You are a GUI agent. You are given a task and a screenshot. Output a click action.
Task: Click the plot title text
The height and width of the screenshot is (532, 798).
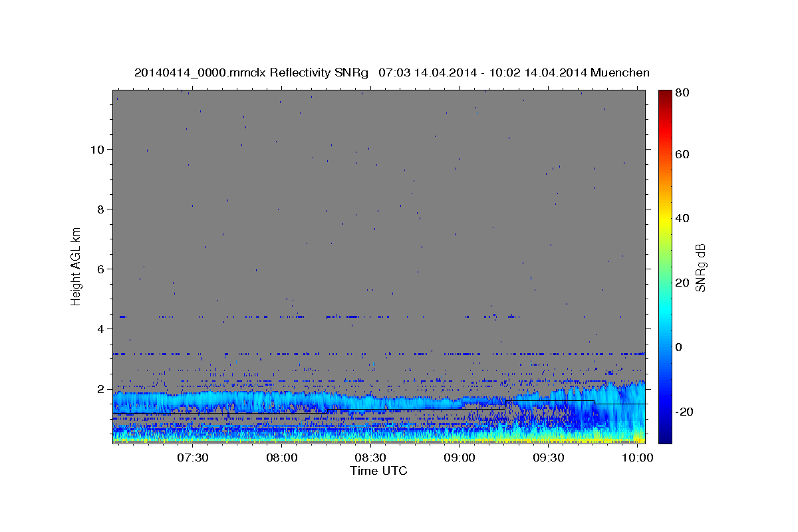click(x=392, y=72)
